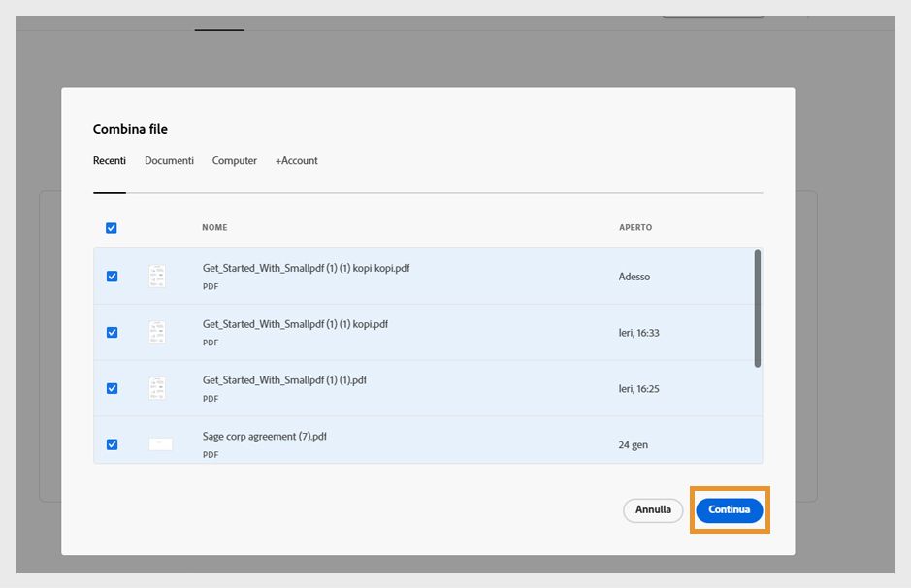Toggle the select-all checkbox in header
This screenshot has height=588, width=911.
(x=111, y=228)
